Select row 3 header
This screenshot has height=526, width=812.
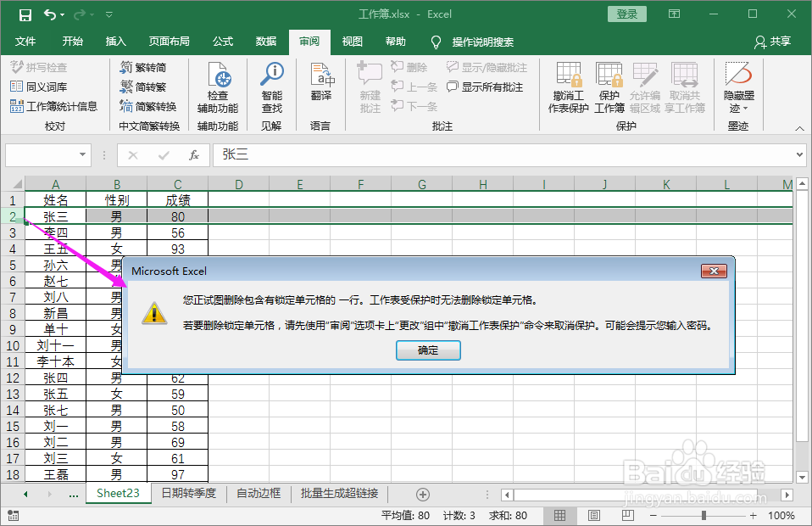(13, 232)
